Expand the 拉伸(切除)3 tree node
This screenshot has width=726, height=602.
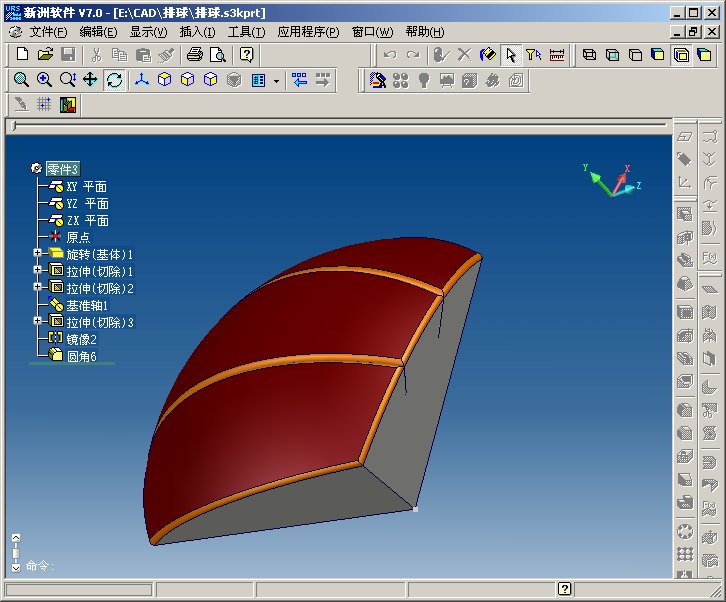pyautogui.click(x=38, y=320)
